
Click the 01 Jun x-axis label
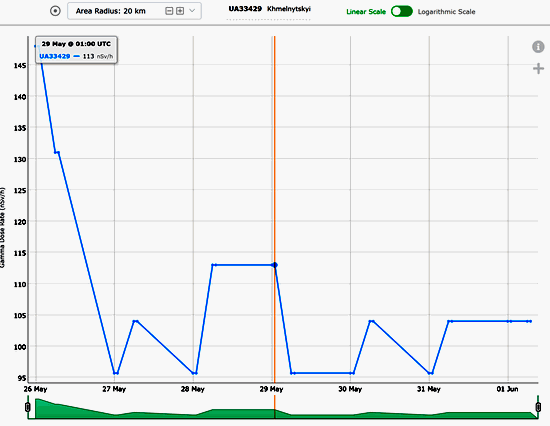[x=507, y=389]
